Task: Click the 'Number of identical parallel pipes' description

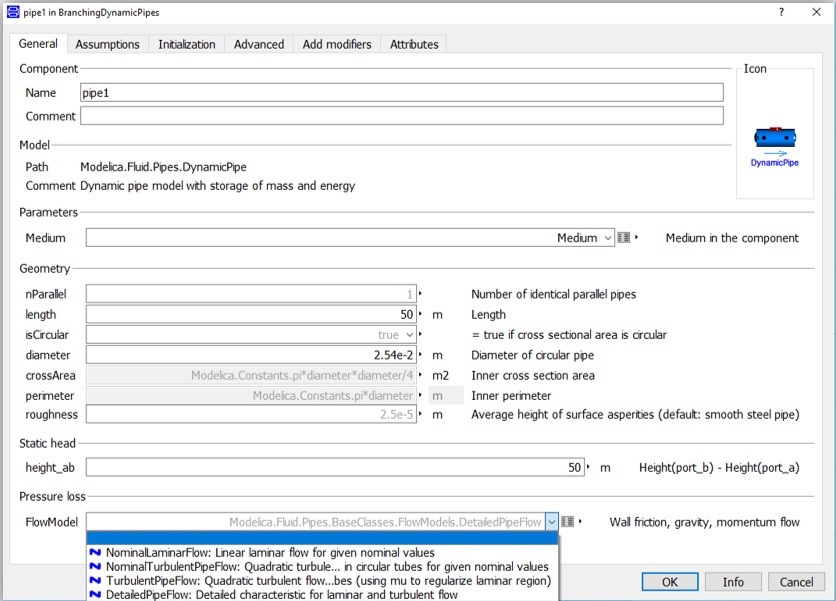Action: (553, 294)
